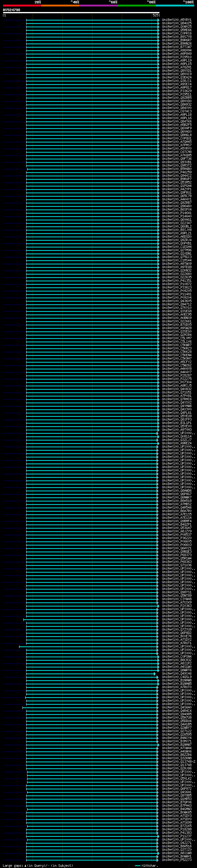Click the red 20% identity legend segment
This screenshot has height=868, width=197.
tap(22, 6)
